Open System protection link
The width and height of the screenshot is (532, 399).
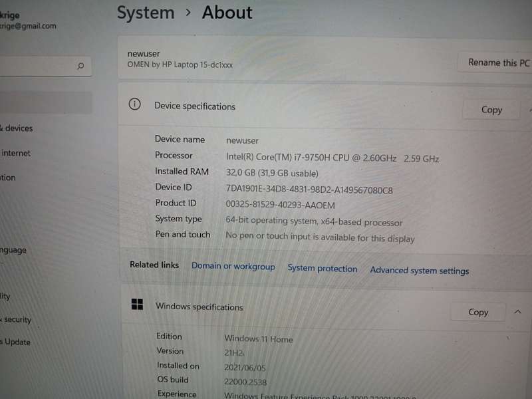point(323,269)
